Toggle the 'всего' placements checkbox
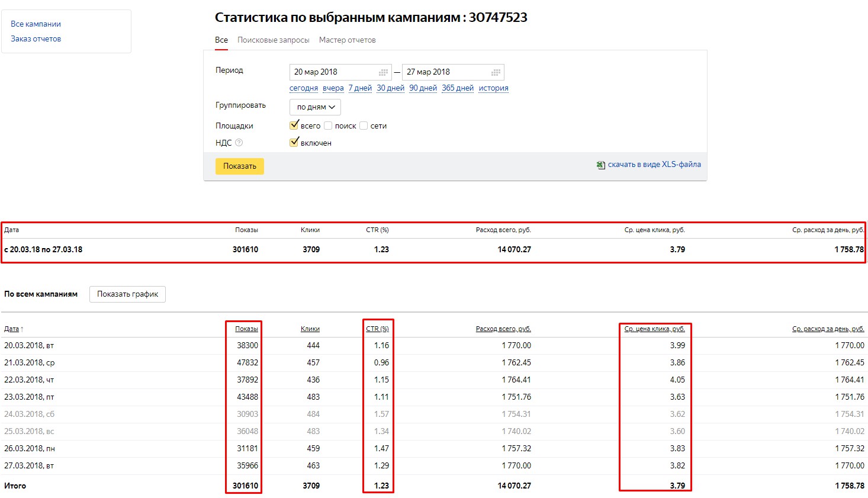 (x=294, y=126)
